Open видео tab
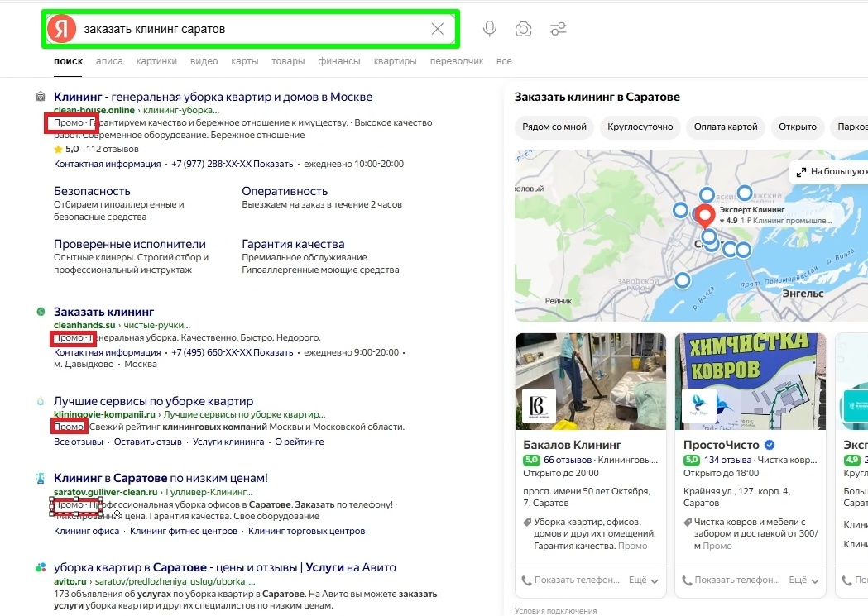The width and height of the screenshot is (868, 616). pos(204,61)
